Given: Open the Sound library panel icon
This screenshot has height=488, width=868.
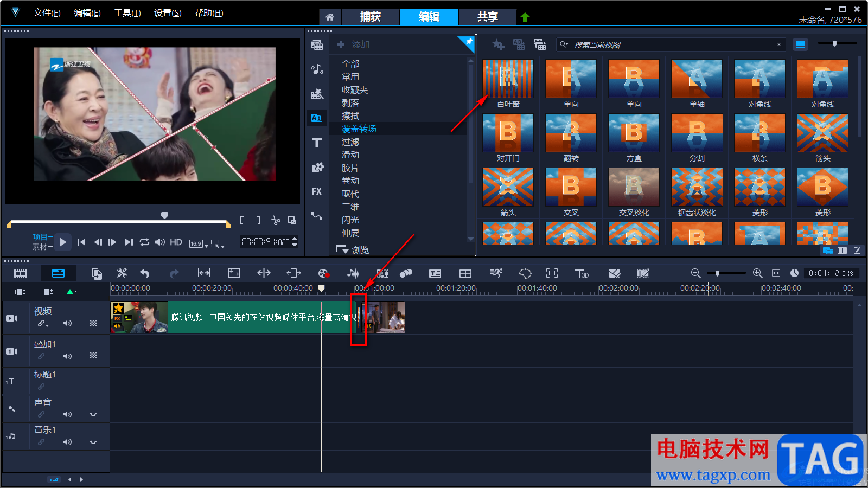Looking at the screenshot, I should (317, 69).
